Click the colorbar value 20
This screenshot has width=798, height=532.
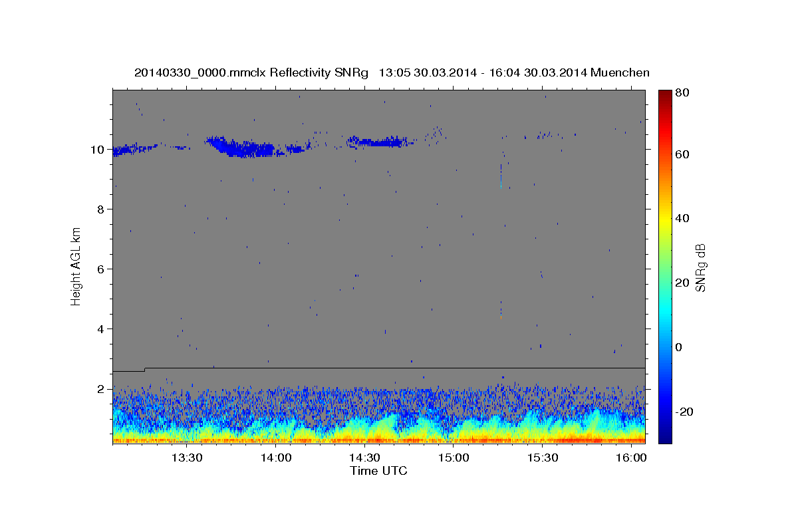coord(684,283)
